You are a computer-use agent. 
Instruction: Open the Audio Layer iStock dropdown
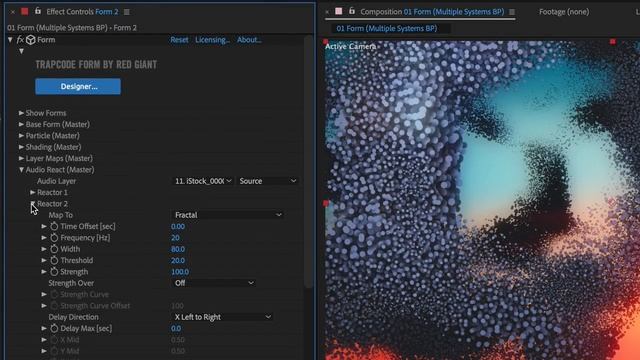203,181
